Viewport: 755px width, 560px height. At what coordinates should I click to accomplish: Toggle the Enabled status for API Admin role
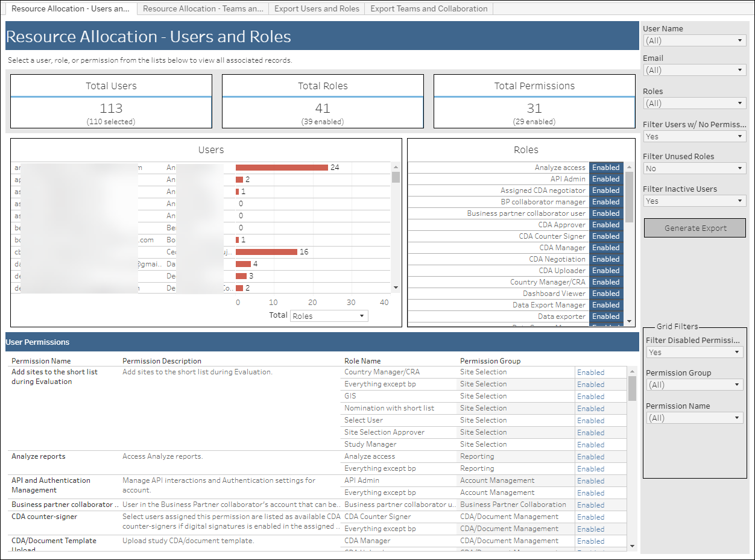[x=605, y=178]
